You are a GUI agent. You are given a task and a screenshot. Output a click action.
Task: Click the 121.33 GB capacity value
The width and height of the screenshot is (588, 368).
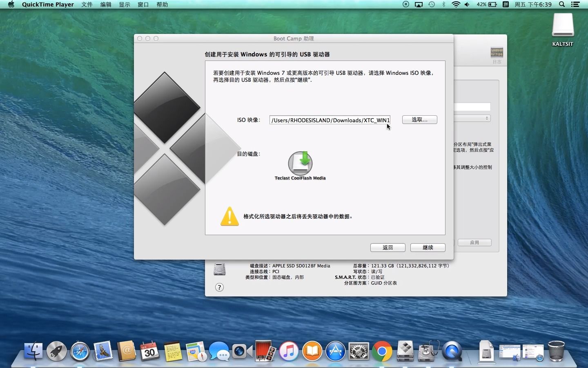tap(383, 266)
